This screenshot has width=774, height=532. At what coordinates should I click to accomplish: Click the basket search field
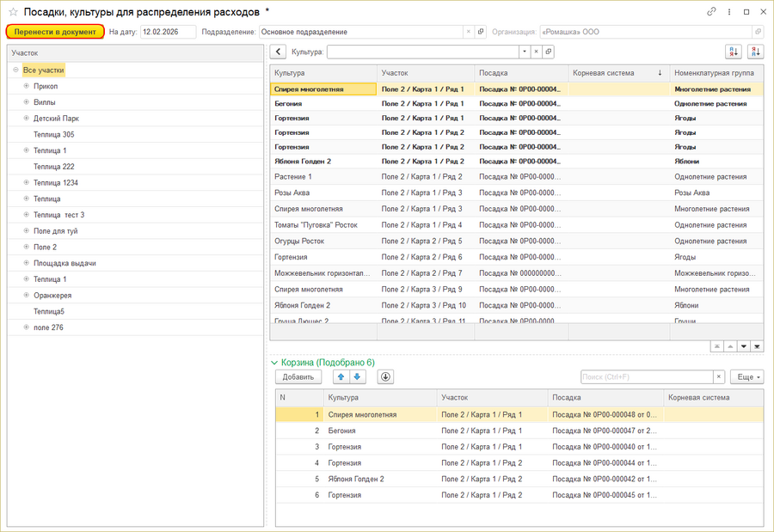(x=645, y=376)
